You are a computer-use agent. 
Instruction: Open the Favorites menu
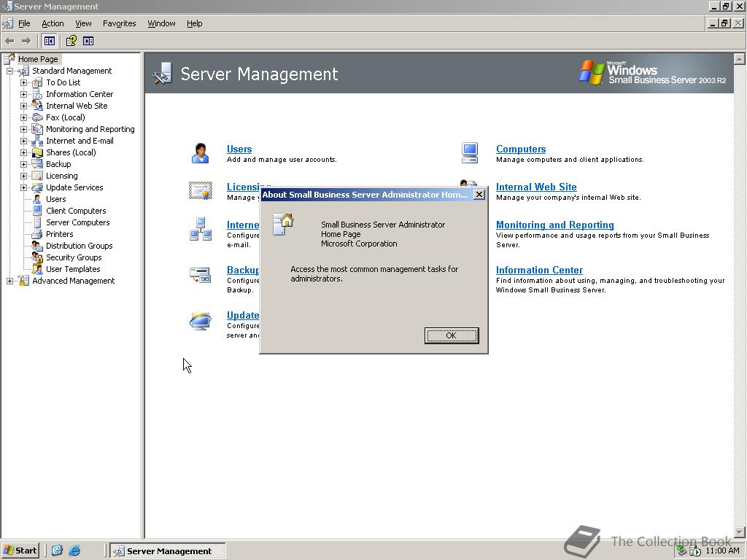(x=119, y=23)
